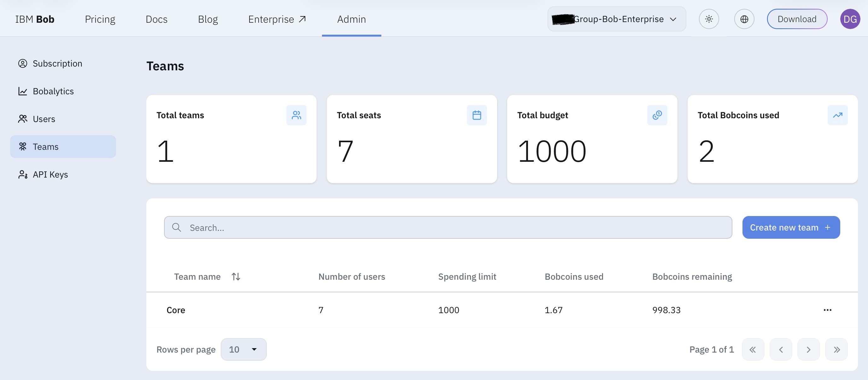
Task: Click Core row remaining value 998.33
Action: (666, 310)
